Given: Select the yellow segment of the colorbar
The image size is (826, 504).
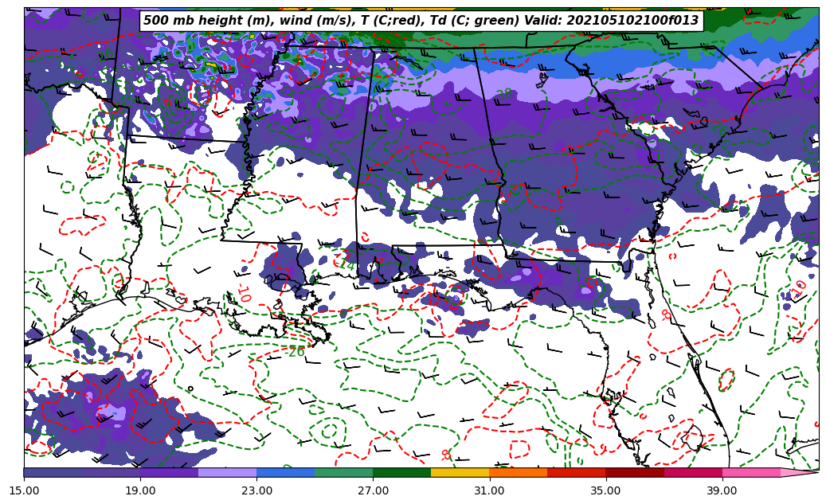Looking at the screenshot, I should (x=460, y=472).
